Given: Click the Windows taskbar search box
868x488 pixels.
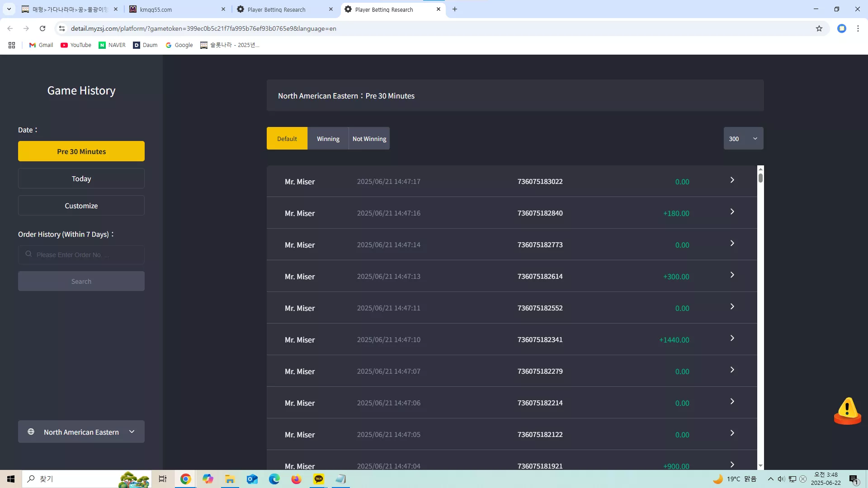Looking at the screenshot, I should pyautogui.click(x=86, y=479).
